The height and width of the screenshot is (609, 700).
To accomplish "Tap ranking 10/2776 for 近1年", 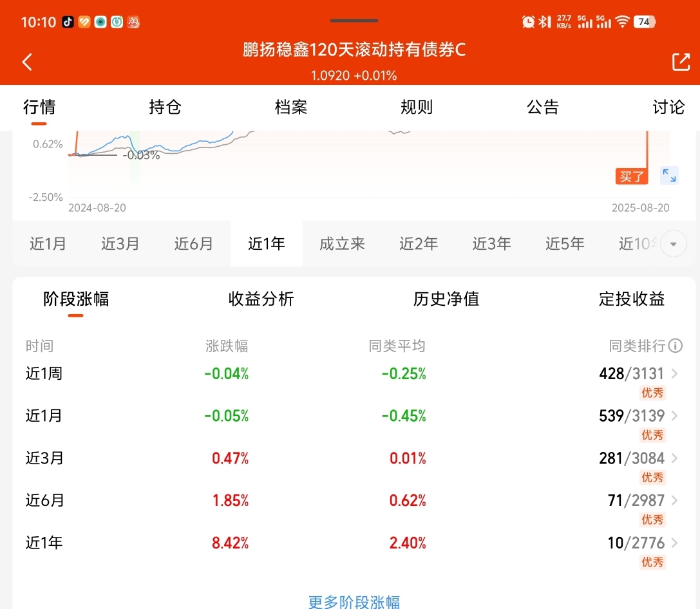I will 636,543.
